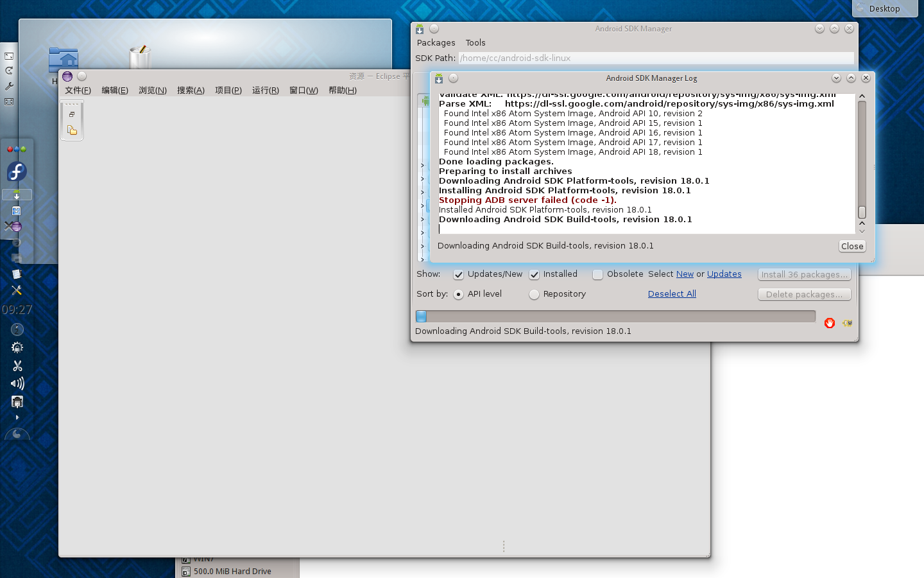Click the wrench configure icon on folder view
Viewport: 924px width, 578px height.
pyautogui.click(x=9, y=86)
